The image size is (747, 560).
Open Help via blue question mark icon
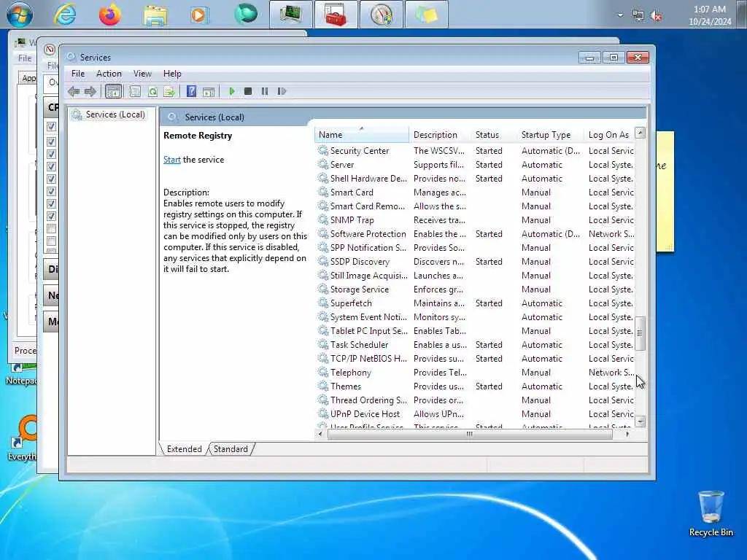point(191,91)
